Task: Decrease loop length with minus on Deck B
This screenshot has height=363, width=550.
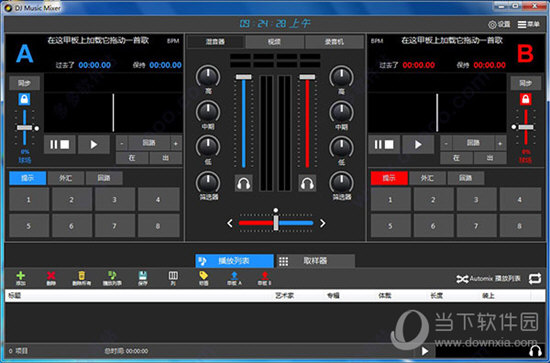Action: tap(446, 143)
